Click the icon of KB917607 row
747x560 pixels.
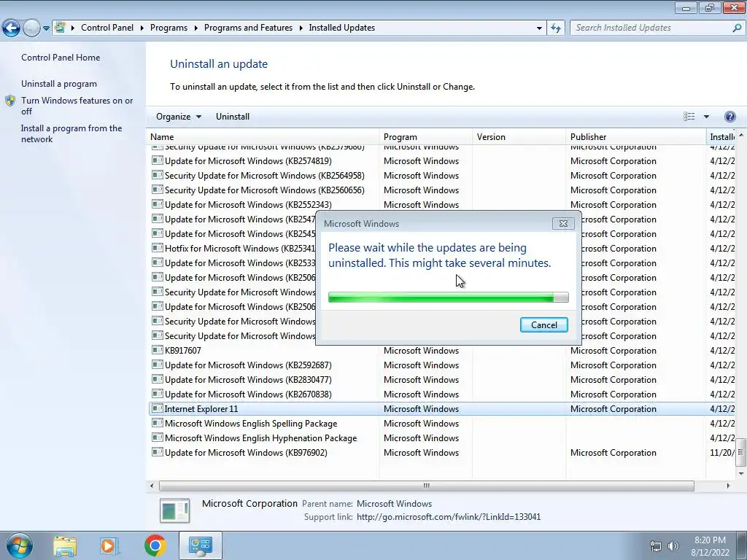[x=158, y=350]
